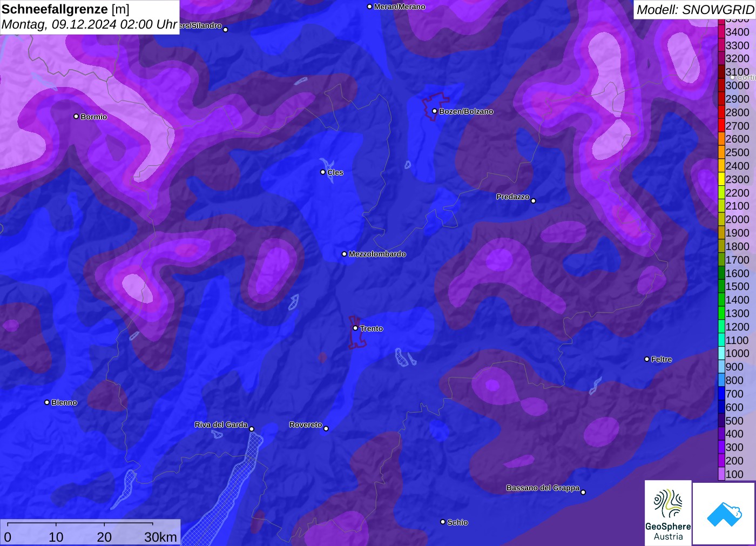
Task: Click the legend value "3000"
Action: pyautogui.click(x=738, y=85)
